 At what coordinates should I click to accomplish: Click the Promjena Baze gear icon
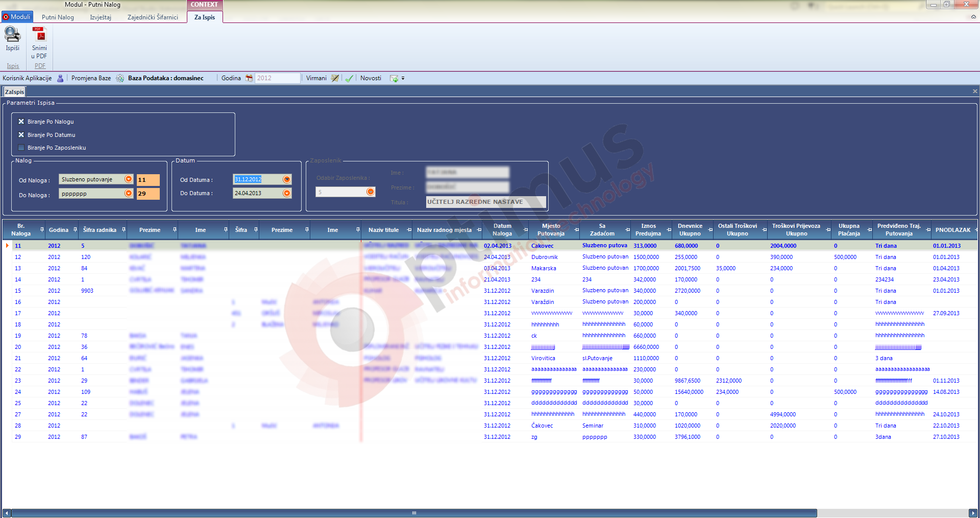pos(120,78)
